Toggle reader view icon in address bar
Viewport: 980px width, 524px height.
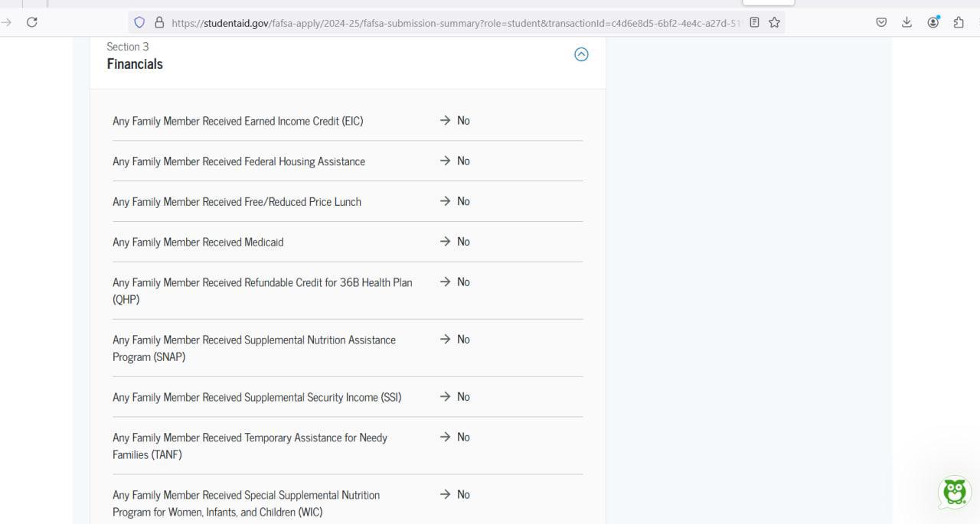point(754,22)
